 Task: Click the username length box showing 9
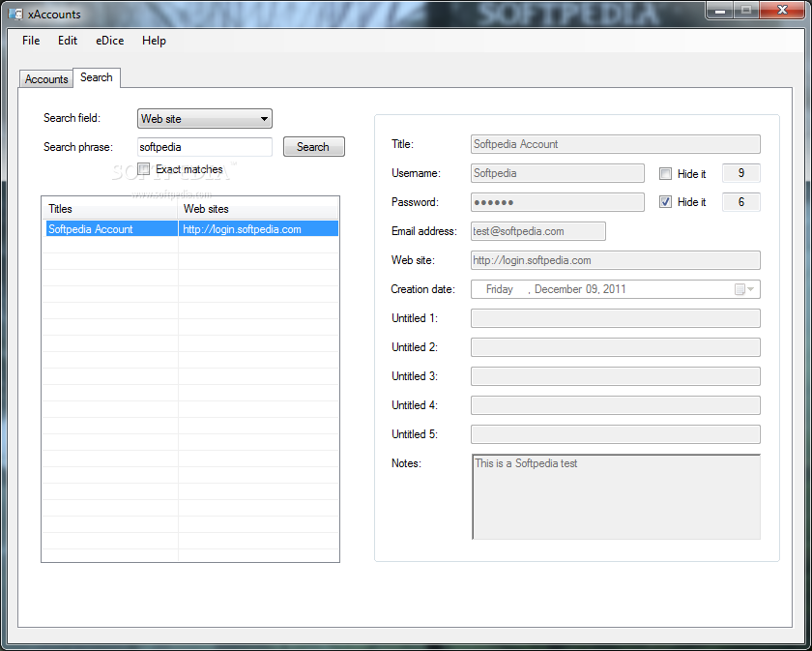pos(741,173)
